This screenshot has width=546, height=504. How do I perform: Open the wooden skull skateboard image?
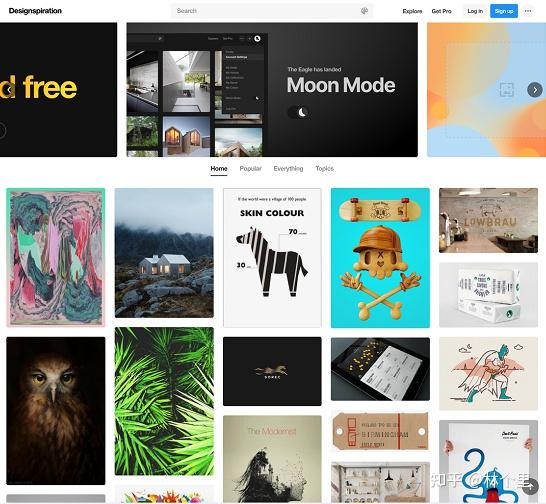(x=380, y=258)
